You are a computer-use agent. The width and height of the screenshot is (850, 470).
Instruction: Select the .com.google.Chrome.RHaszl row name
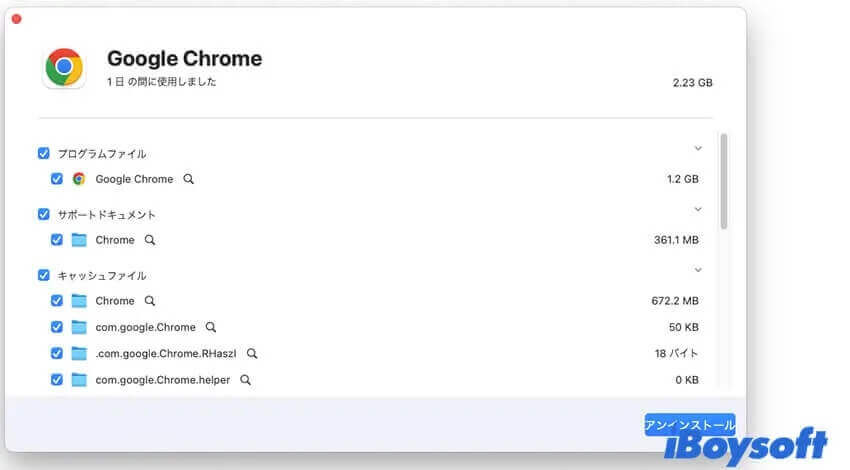(166, 353)
